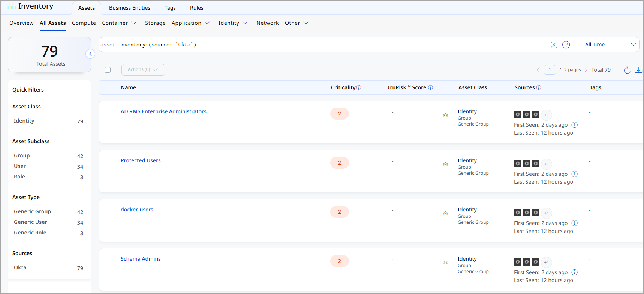Viewport: 644px width, 294px height.
Task: Open the Storage sub-tab
Action: [x=155, y=23]
